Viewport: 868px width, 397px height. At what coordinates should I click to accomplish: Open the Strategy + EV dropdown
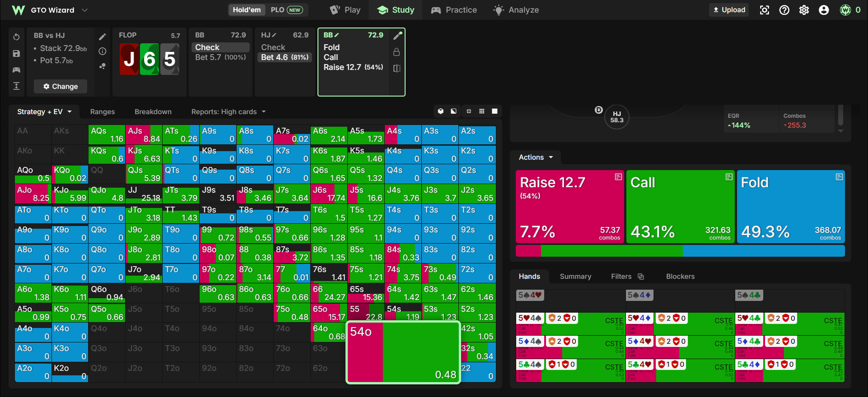pyautogui.click(x=44, y=112)
